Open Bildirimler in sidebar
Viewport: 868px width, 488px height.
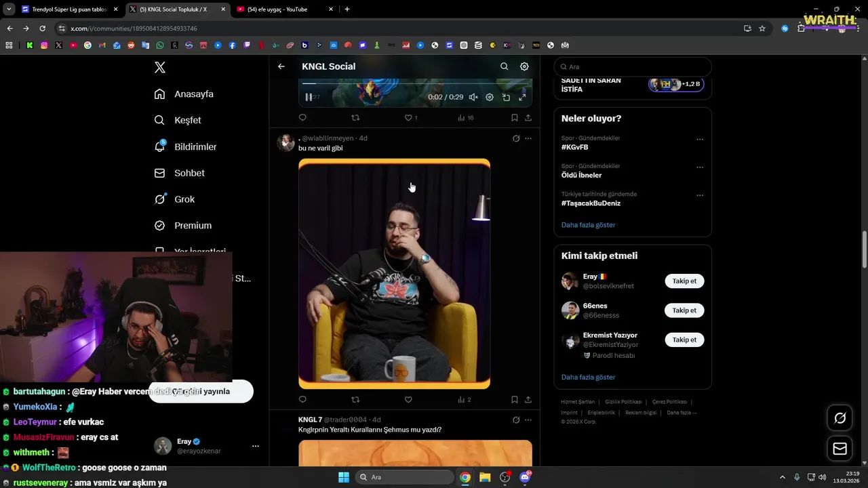[x=185, y=146]
